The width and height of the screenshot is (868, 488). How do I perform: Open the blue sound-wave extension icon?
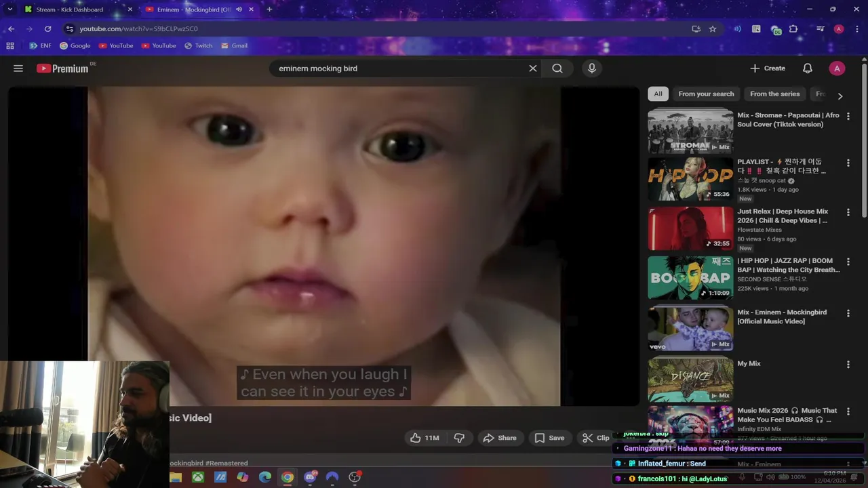click(x=738, y=29)
